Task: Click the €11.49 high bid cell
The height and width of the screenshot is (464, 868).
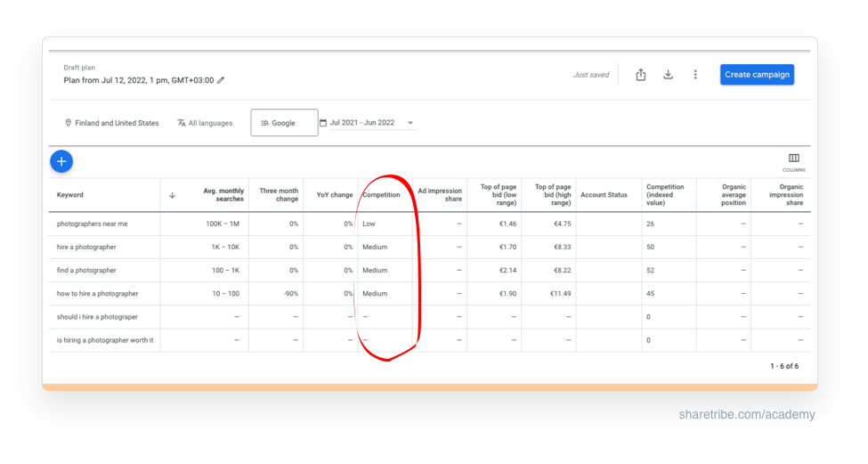Action: coord(560,294)
